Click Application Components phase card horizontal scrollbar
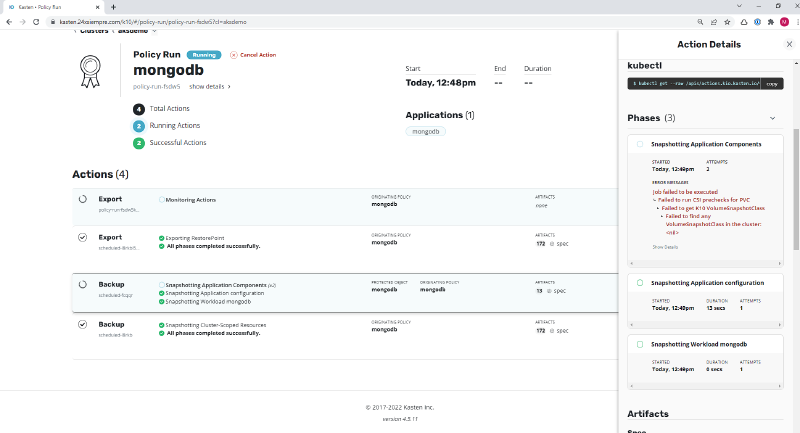This screenshot has height=433, width=800. [706, 264]
